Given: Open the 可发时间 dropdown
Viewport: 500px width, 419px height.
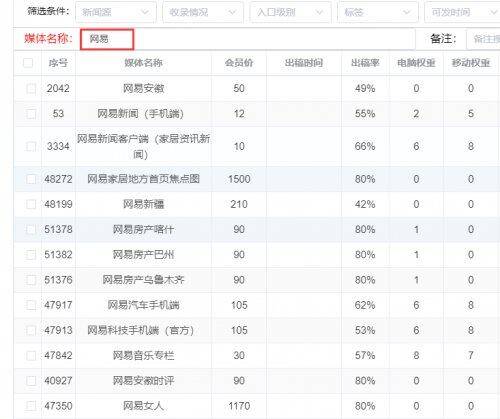Looking at the screenshot, I should (x=463, y=12).
